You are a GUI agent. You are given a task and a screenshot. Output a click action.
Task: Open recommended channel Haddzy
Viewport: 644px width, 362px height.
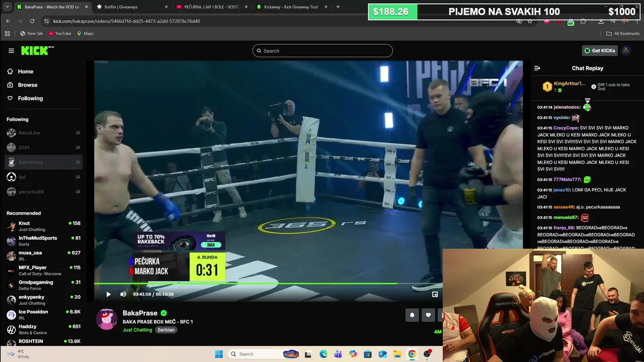tap(43, 329)
